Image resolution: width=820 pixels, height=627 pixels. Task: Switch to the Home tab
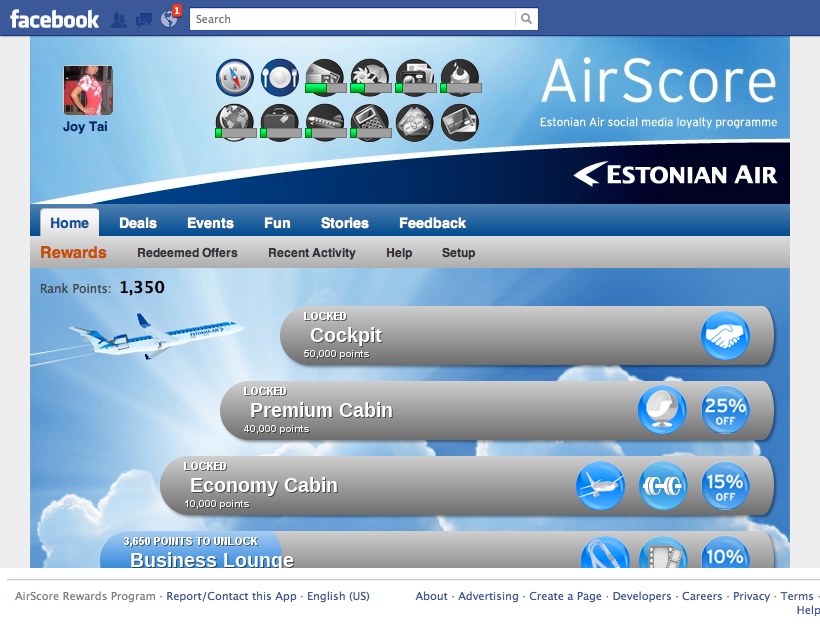coord(70,223)
